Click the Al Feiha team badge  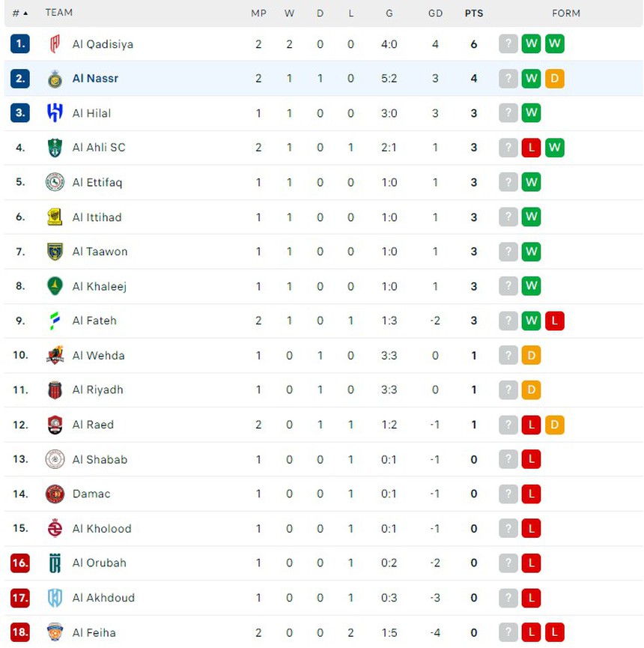[55, 632]
